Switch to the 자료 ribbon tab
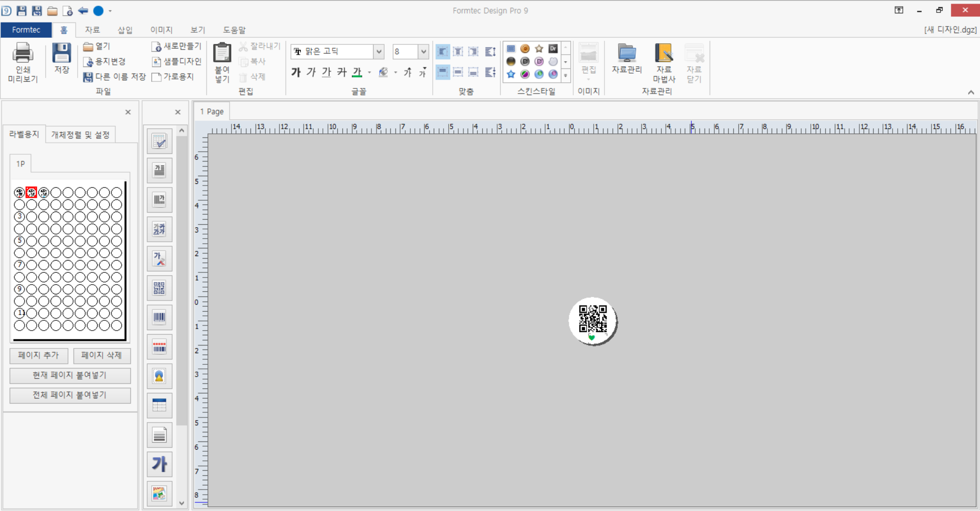The image size is (980, 511). 92,30
